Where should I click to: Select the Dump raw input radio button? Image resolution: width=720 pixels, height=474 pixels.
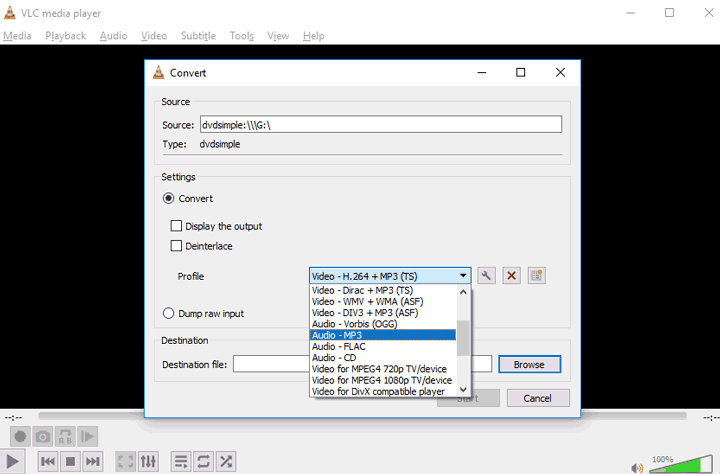click(169, 313)
